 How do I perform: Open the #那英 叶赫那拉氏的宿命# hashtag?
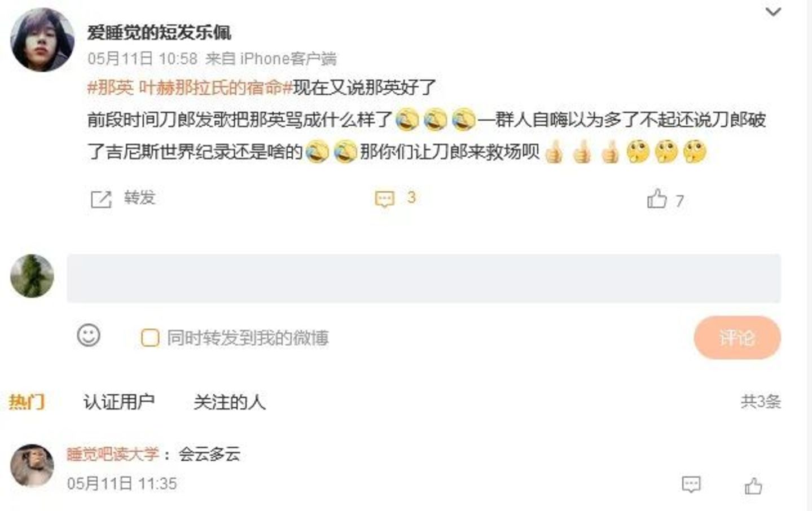[190, 87]
